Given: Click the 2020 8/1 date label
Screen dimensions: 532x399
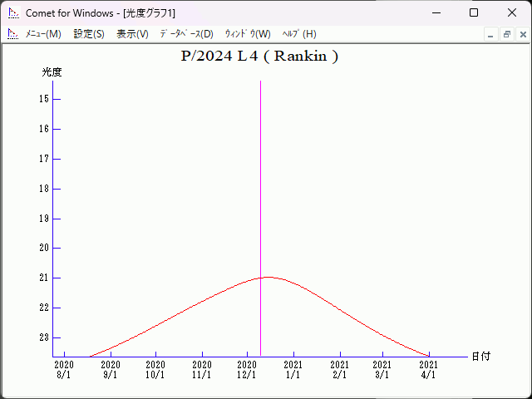Looking at the screenshot, I should coord(64,370).
